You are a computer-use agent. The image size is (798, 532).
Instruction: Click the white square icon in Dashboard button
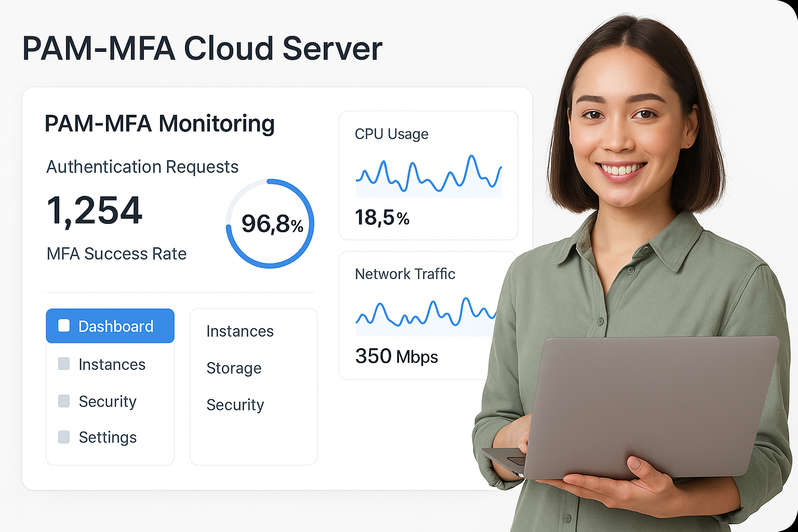[64, 326]
